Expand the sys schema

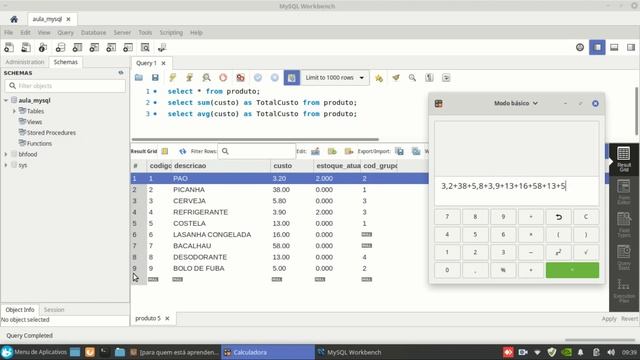coord(6,165)
